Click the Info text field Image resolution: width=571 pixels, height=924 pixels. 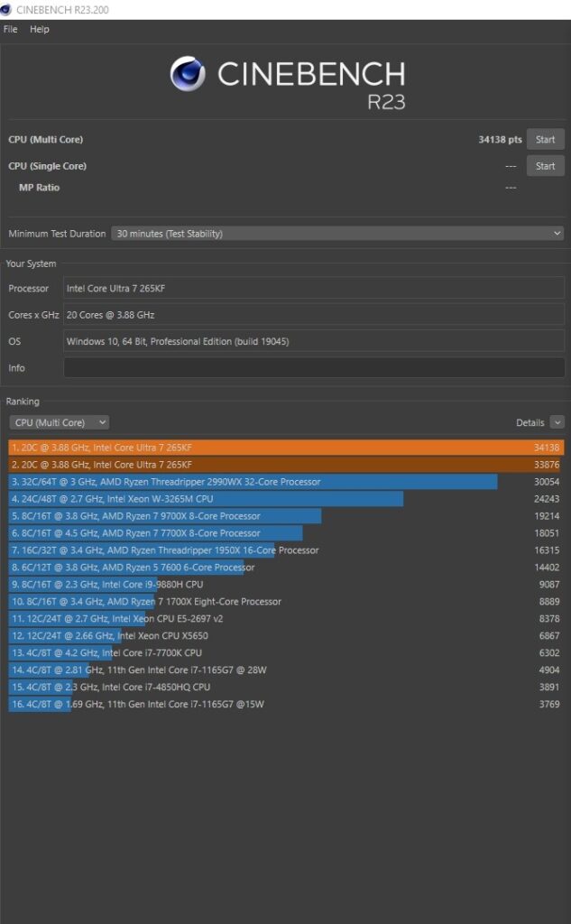(x=314, y=368)
